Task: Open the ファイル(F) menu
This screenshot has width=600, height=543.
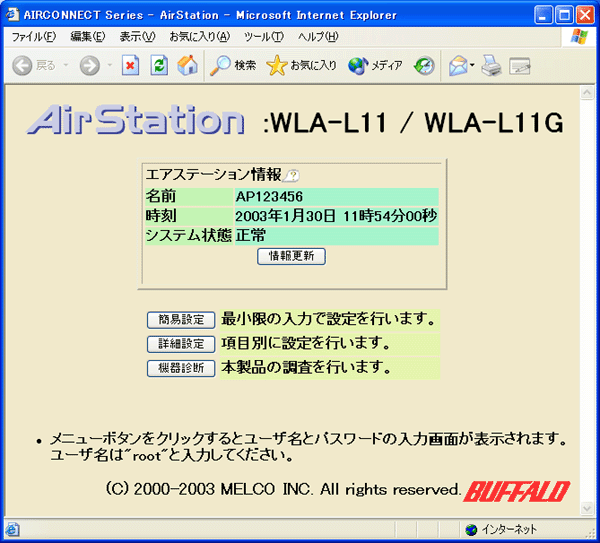Action: 33,37
